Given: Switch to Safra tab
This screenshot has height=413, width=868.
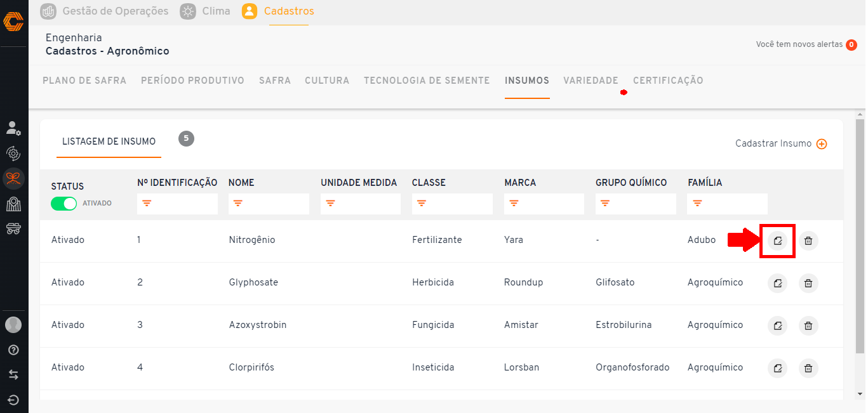Looking at the screenshot, I should (275, 81).
